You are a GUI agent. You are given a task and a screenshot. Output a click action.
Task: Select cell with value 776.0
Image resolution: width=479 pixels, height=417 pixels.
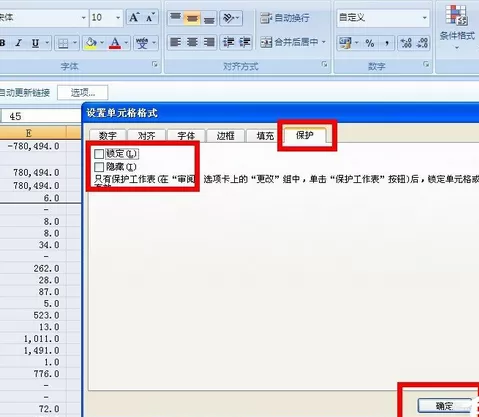[x=33, y=374]
